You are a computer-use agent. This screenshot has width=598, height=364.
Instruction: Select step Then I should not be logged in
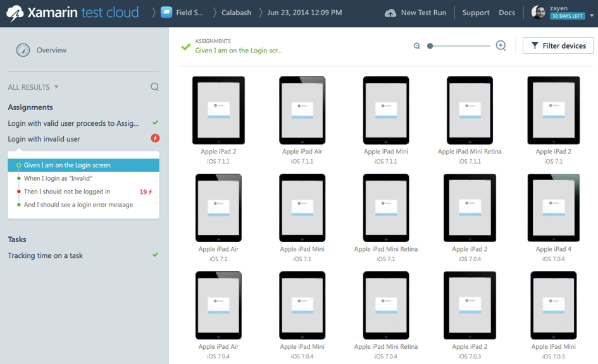pyautogui.click(x=66, y=191)
